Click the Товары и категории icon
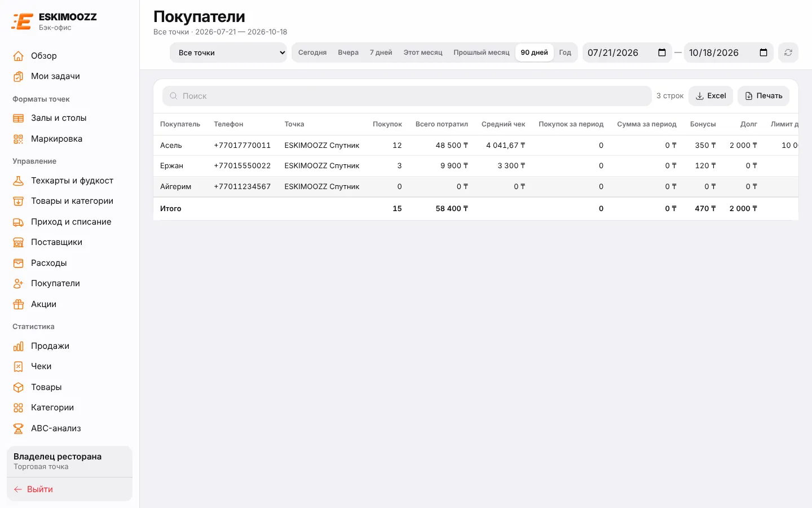Viewport: 812px width, 508px height. point(19,201)
